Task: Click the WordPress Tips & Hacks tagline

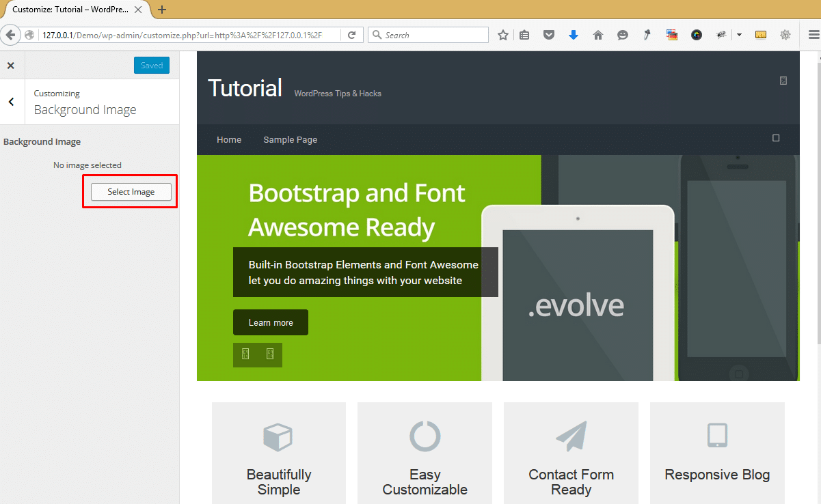Action: tap(338, 94)
